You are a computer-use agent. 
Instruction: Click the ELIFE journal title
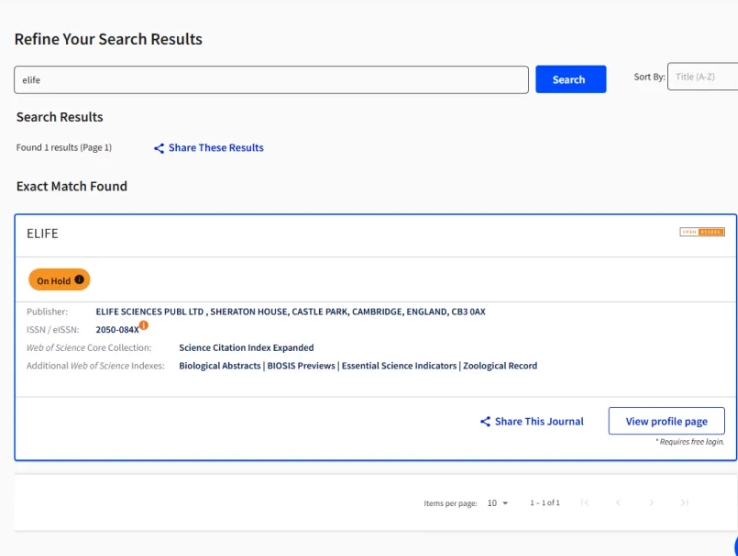(42, 234)
